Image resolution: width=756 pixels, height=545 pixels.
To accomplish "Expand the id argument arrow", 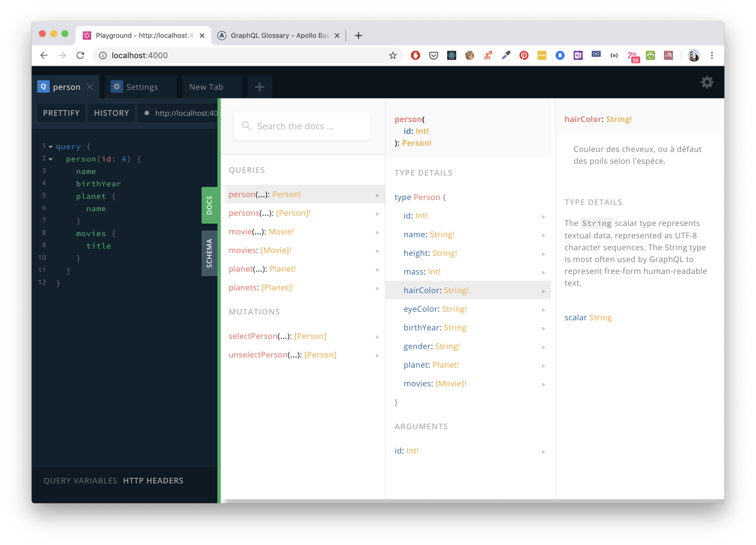I will (x=543, y=451).
